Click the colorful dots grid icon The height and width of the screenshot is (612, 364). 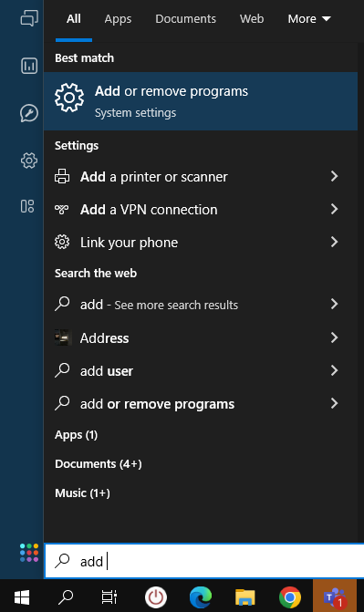29,553
